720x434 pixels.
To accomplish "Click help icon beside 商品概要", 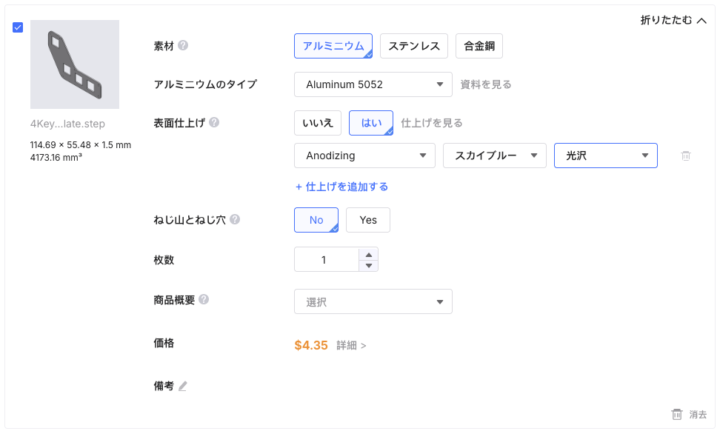I will pyautogui.click(x=204, y=300).
